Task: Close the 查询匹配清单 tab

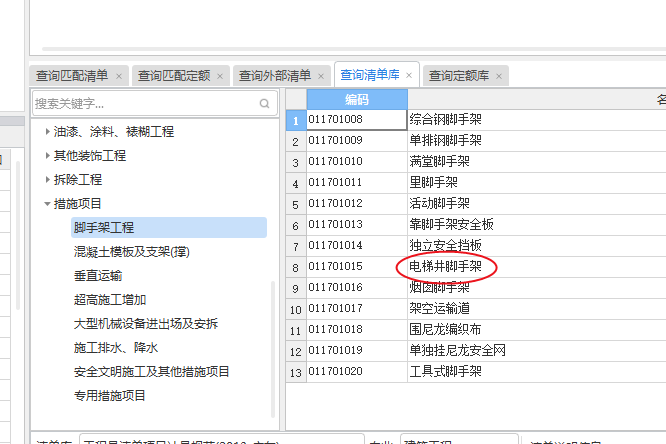Action: pos(119,76)
